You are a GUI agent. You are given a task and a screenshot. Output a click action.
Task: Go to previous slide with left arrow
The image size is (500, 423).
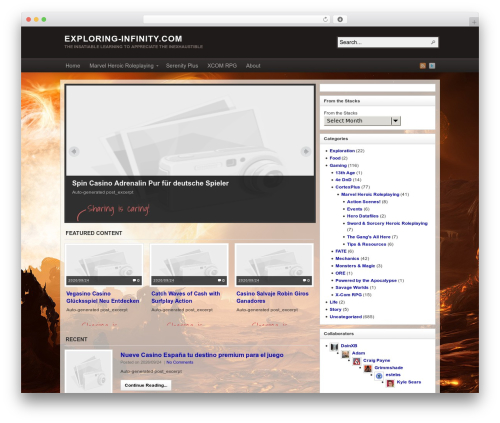pos(74,151)
